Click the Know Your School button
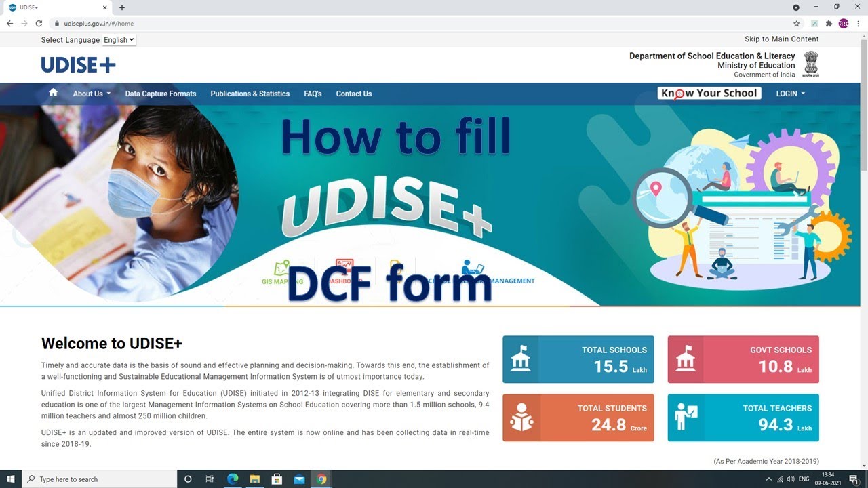Viewport: 868px width, 488px height. (709, 94)
